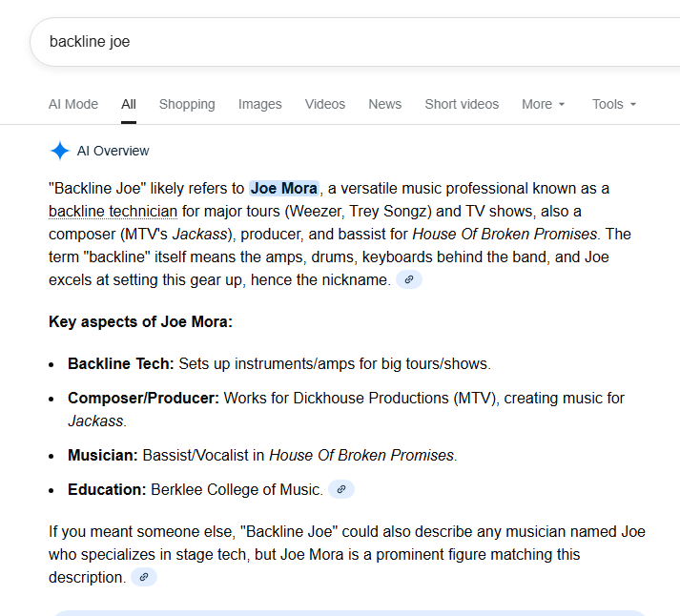
Task: Switch to the AI Mode tab
Action: tap(73, 104)
